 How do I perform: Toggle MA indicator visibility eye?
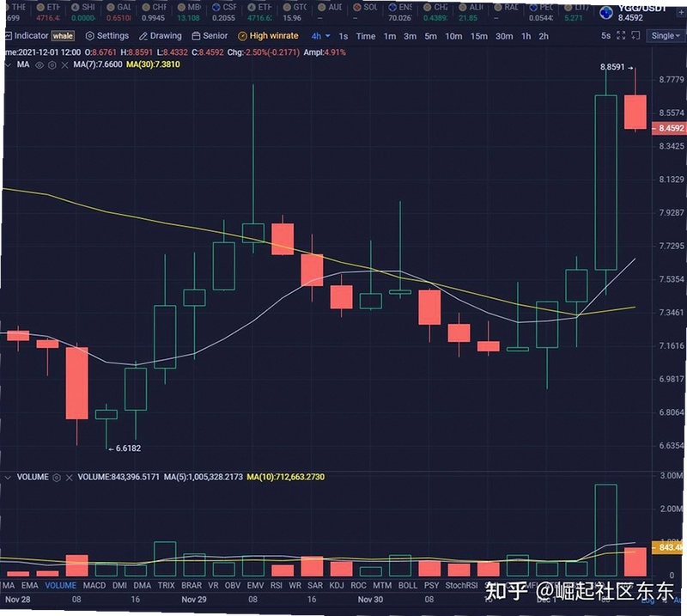(40, 65)
